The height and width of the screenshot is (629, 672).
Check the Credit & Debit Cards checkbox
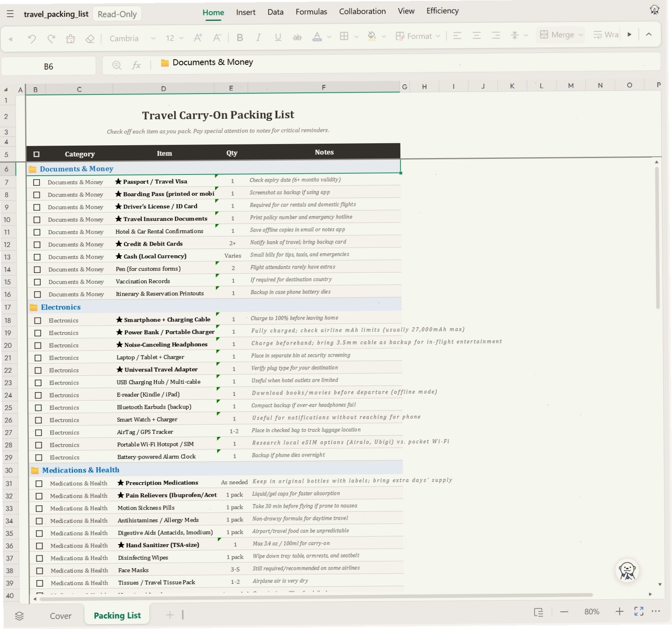(x=37, y=244)
